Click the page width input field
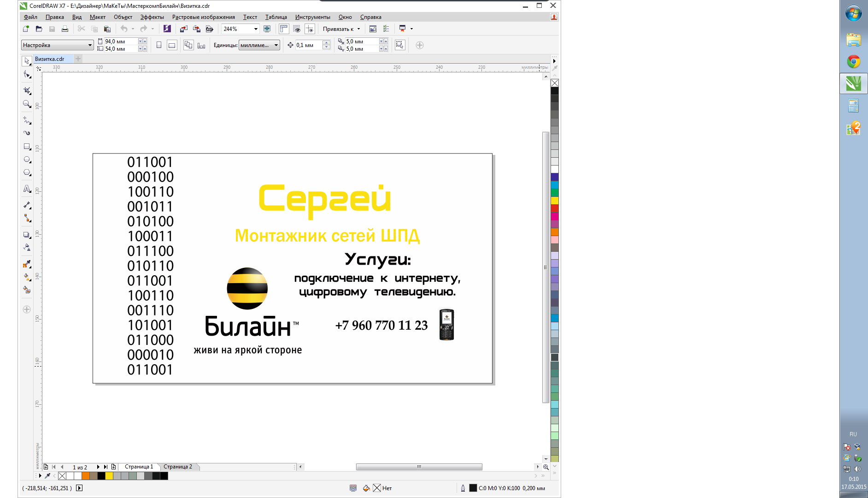Viewport: 868px width, 498px height. [121, 41]
